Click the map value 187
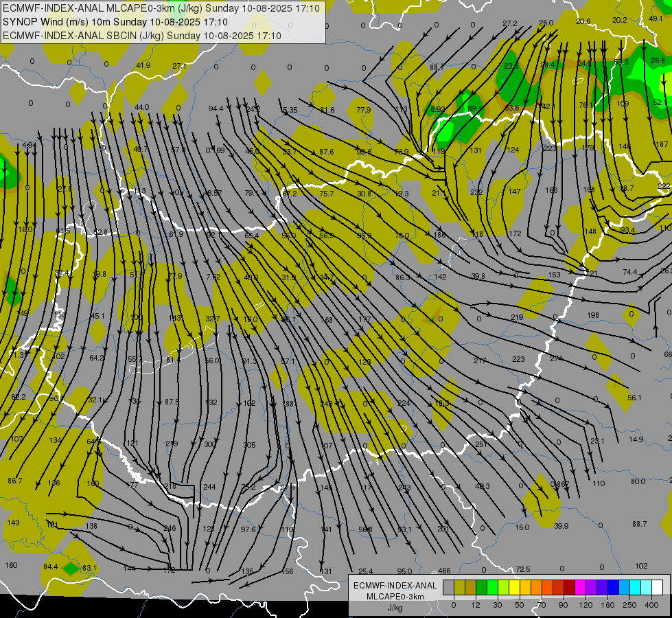The image size is (672, 618). 662,144
